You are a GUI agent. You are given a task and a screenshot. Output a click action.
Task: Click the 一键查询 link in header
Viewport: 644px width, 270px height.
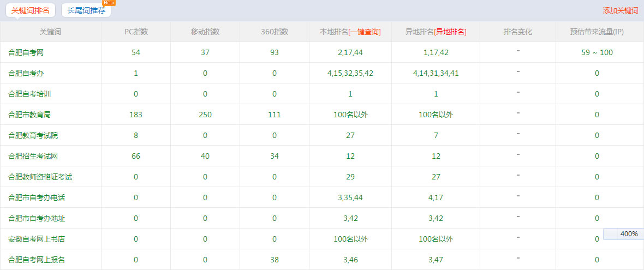point(365,32)
